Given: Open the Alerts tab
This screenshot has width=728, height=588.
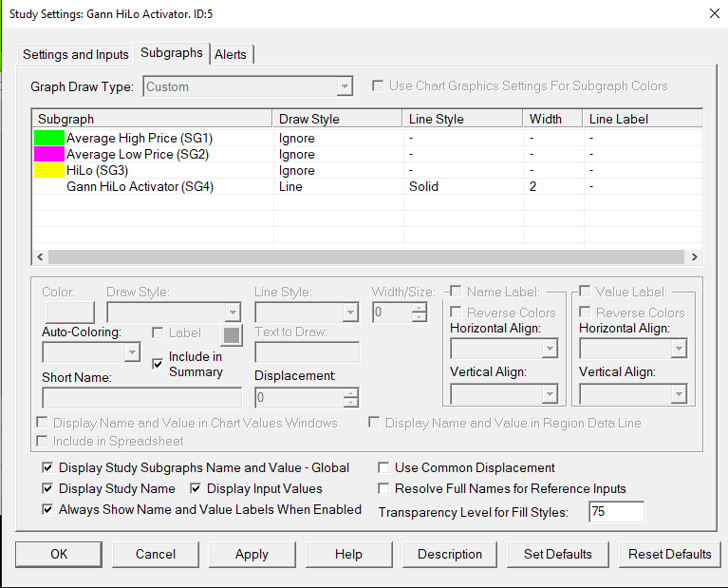Looking at the screenshot, I should pyautogui.click(x=231, y=54).
